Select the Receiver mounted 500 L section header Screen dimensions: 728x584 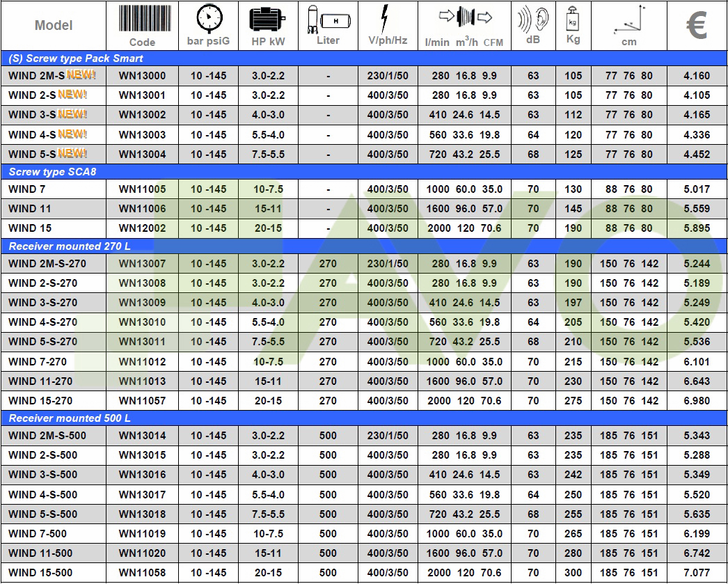(x=69, y=418)
